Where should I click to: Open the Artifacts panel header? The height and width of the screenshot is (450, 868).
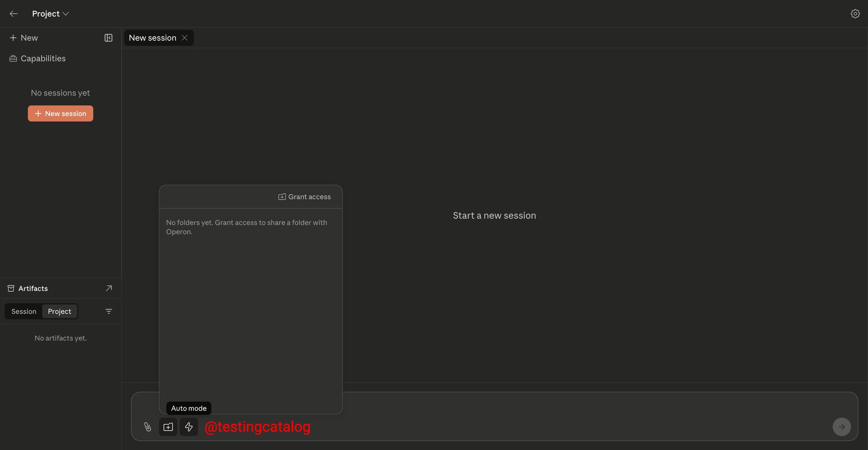point(33,289)
